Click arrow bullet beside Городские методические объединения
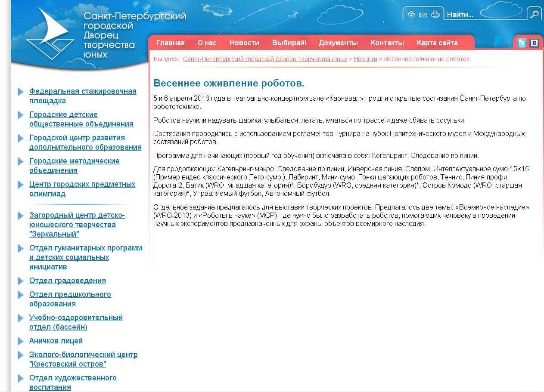Viewport: 544px width, 392px height. [21, 161]
